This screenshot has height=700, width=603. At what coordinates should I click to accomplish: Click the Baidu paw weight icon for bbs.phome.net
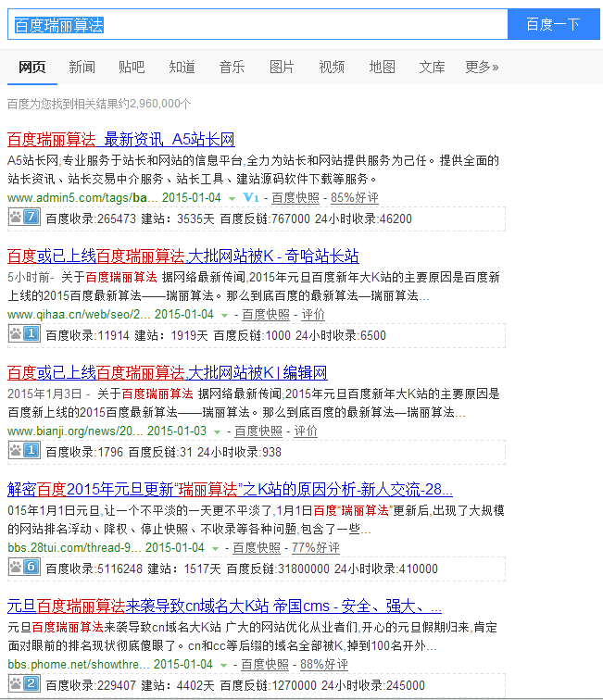coord(25,683)
